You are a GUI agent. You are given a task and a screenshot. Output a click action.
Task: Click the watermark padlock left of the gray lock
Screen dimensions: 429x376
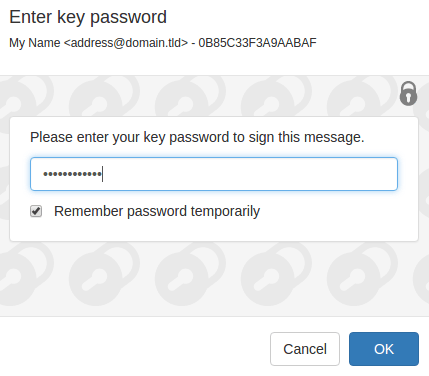point(362,97)
